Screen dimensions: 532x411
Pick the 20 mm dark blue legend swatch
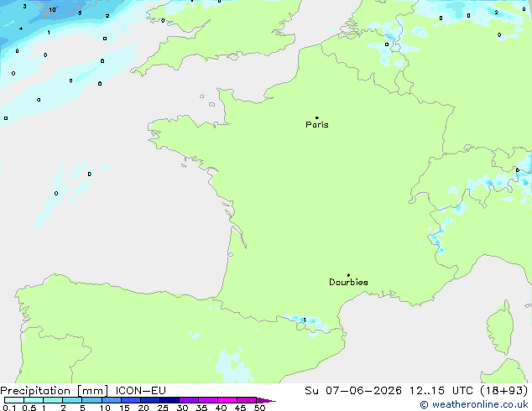pos(150,400)
